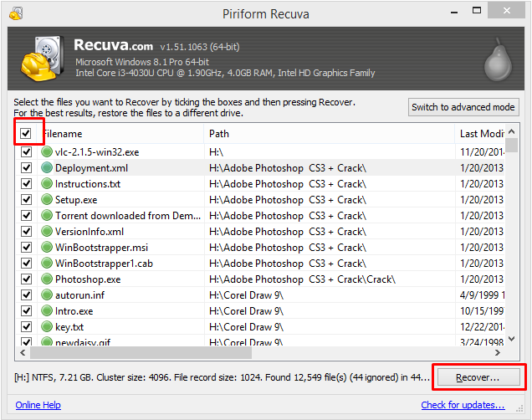Click green status dot for autorun.inf

47,295
